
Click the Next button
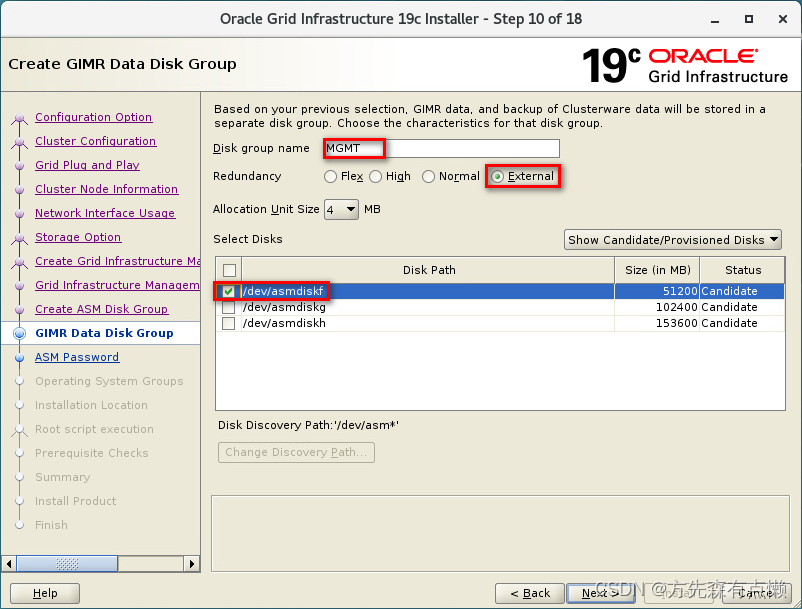(601, 594)
